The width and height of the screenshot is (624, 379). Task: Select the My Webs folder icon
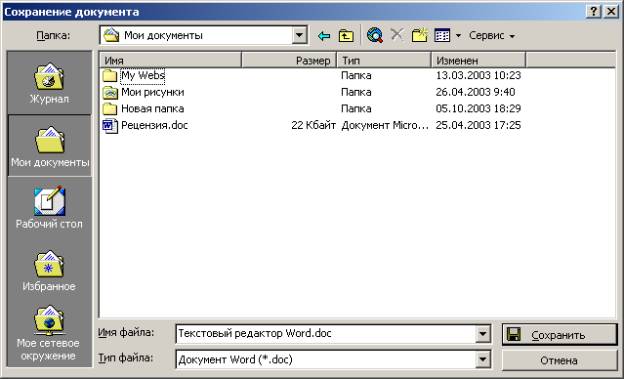pyautogui.click(x=109, y=75)
